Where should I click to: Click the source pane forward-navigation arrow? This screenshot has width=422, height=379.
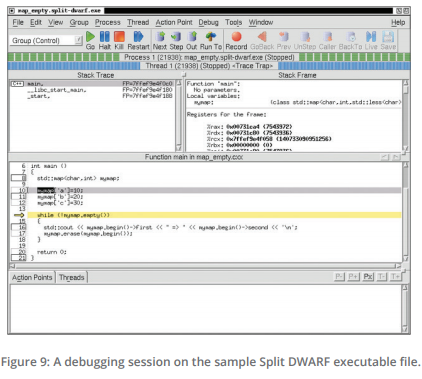point(396,157)
